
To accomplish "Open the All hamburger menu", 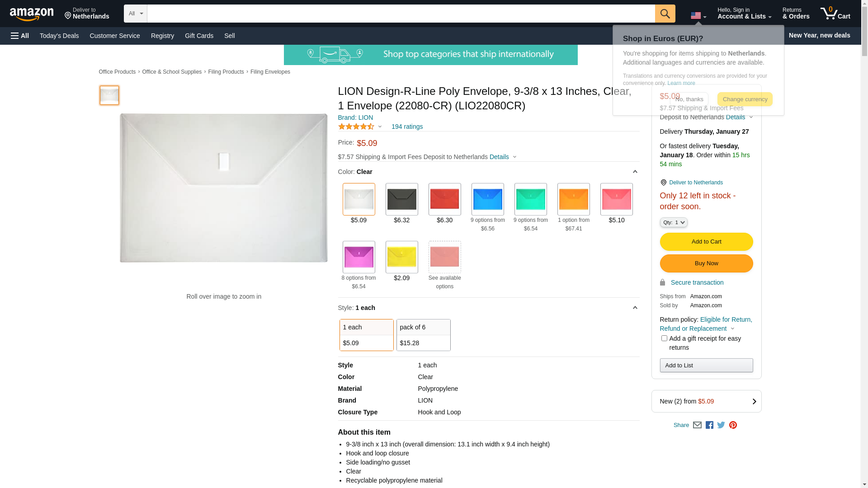I will point(20,36).
